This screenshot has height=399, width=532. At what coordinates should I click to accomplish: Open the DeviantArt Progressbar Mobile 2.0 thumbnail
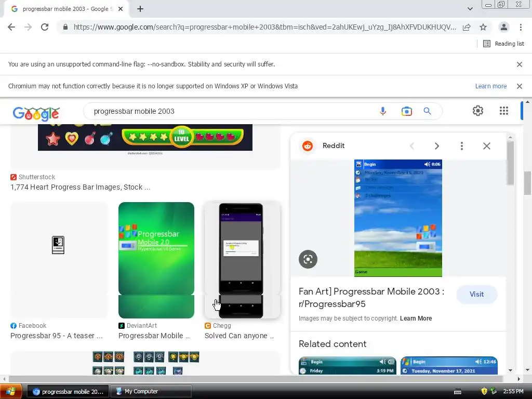tap(156, 260)
